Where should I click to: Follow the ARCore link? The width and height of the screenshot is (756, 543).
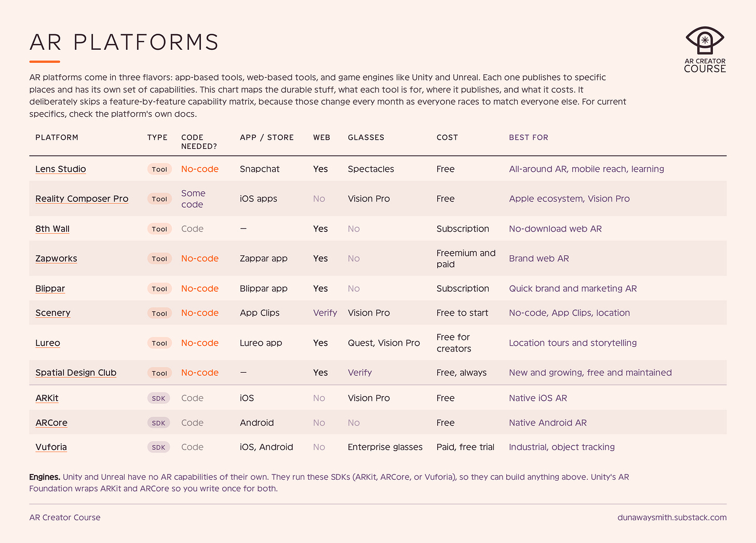point(51,423)
